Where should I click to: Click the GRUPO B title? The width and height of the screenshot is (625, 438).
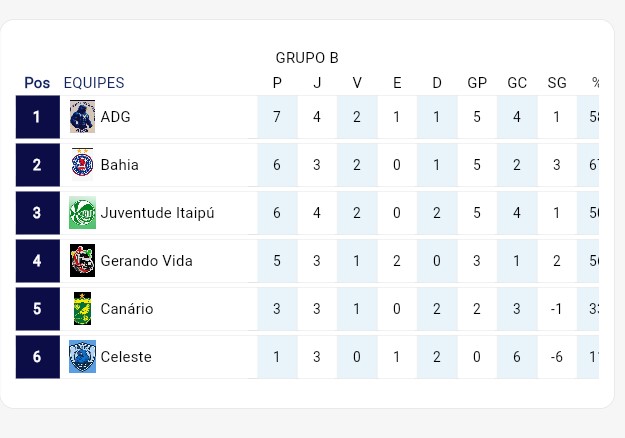tap(307, 58)
